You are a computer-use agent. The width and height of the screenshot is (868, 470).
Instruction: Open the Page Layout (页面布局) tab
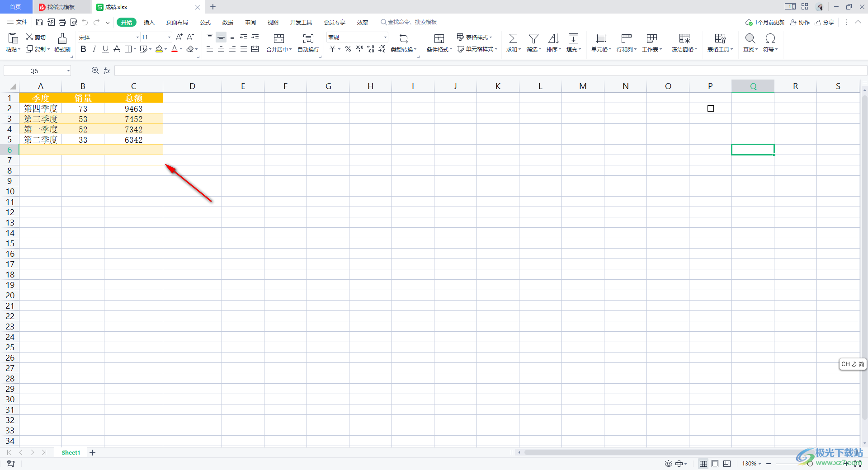(177, 22)
